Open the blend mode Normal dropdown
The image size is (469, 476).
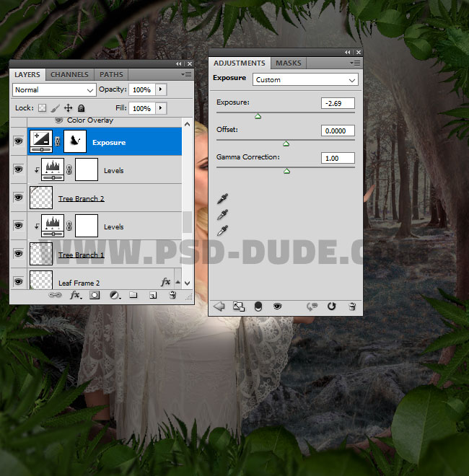(54, 90)
